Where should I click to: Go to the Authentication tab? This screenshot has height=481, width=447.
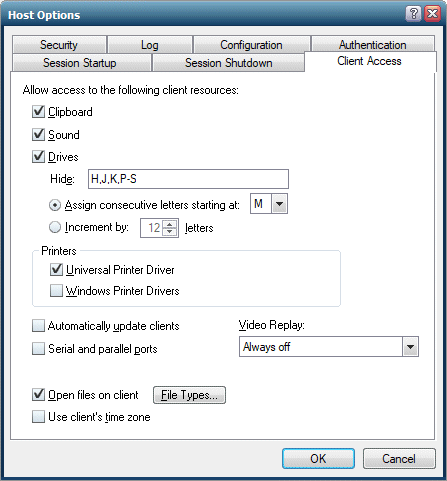(x=373, y=44)
